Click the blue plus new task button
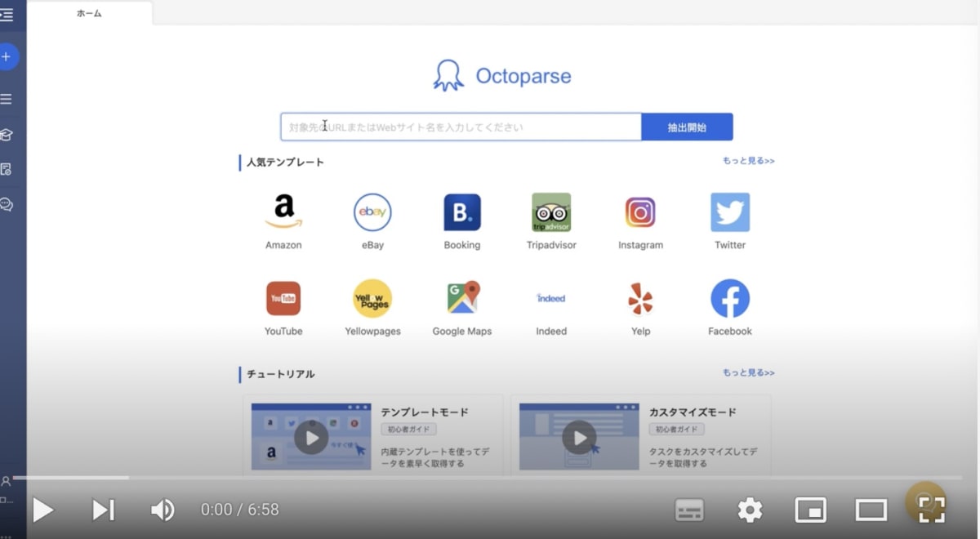 click(x=7, y=56)
